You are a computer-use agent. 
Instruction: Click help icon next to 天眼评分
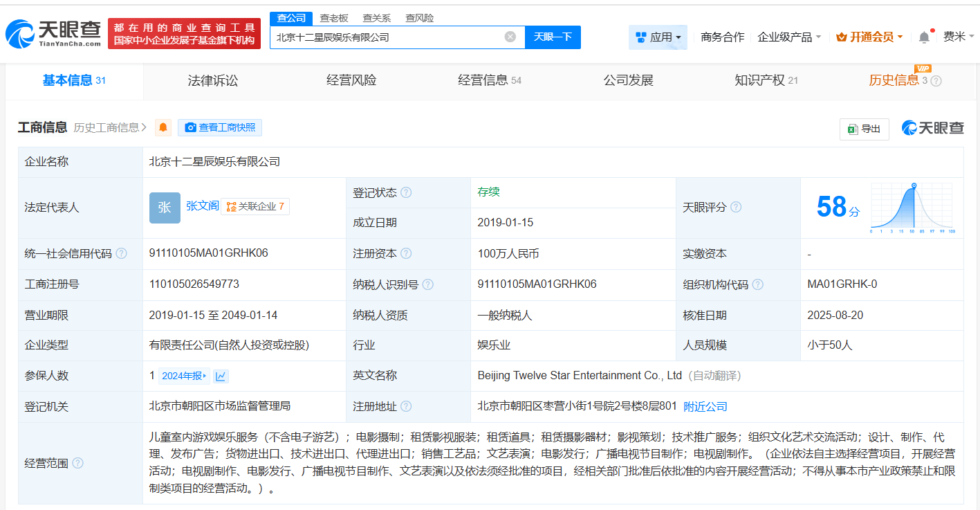pyautogui.click(x=736, y=207)
